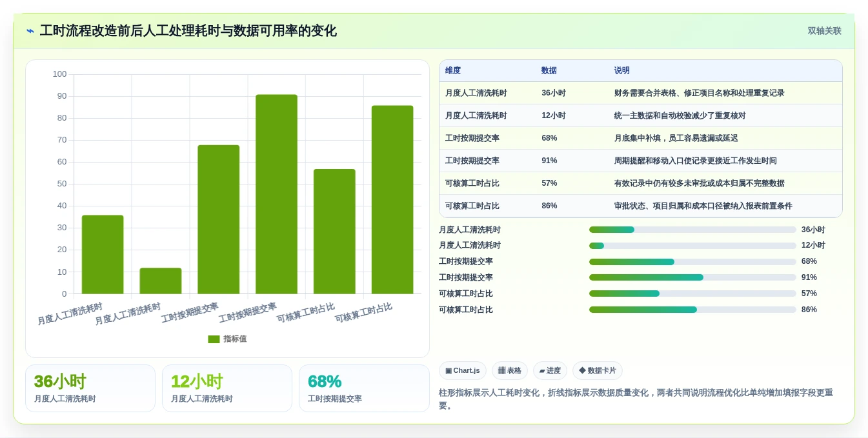Click the progress bar for the 86% row
Image resolution: width=868 pixels, height=438 pixels.
[x=692, y=310]
